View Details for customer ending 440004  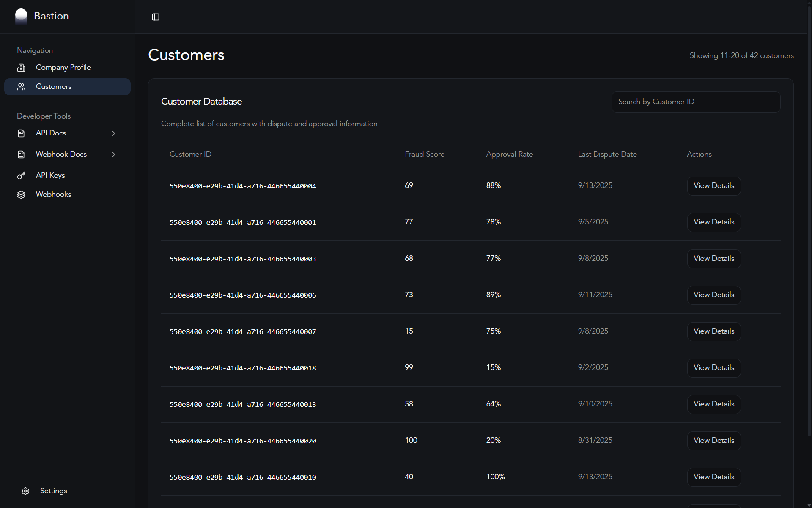713,186
